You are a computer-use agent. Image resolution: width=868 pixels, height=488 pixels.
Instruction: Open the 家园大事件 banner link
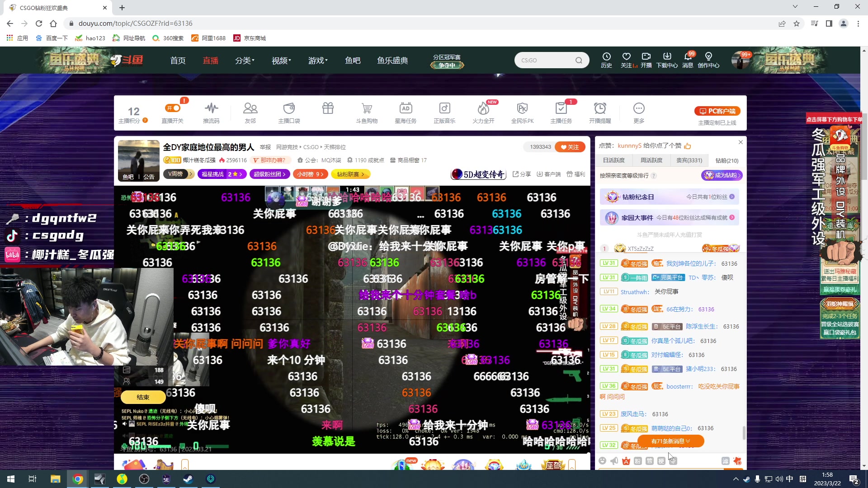click(670, 217)
